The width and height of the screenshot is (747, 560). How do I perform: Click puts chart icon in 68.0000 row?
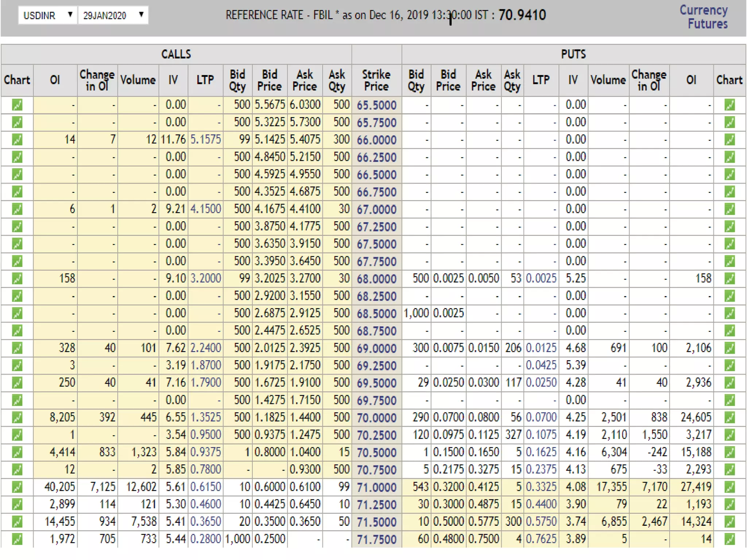tap(729, 279)
